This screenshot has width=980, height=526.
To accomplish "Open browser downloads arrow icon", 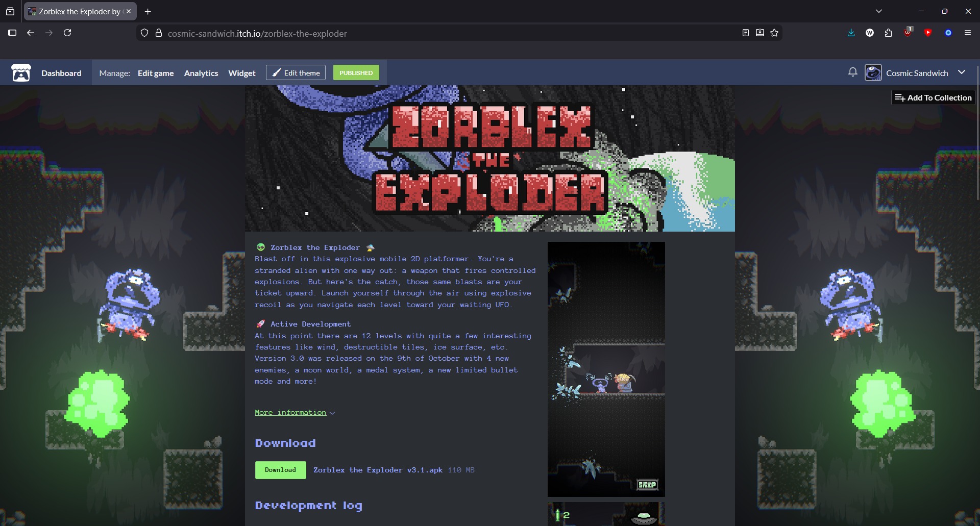I will [851, 33].
